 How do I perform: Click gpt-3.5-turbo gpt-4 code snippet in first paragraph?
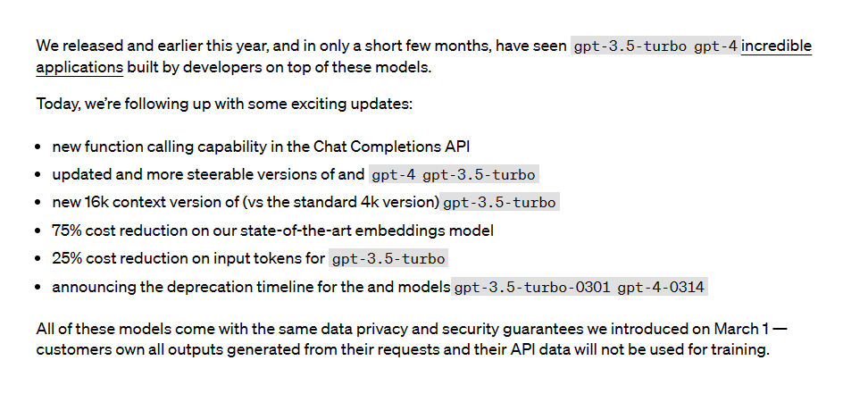pos(655,46)
